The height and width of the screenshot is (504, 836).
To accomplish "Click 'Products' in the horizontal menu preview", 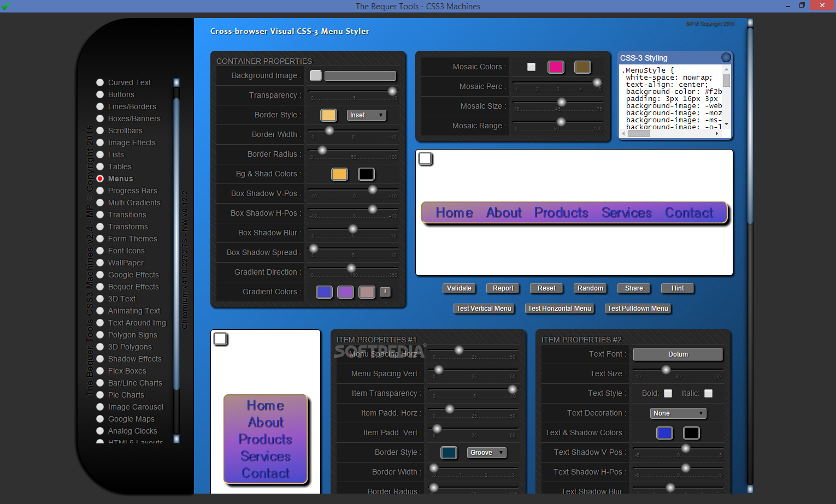I will click(561, 212).
